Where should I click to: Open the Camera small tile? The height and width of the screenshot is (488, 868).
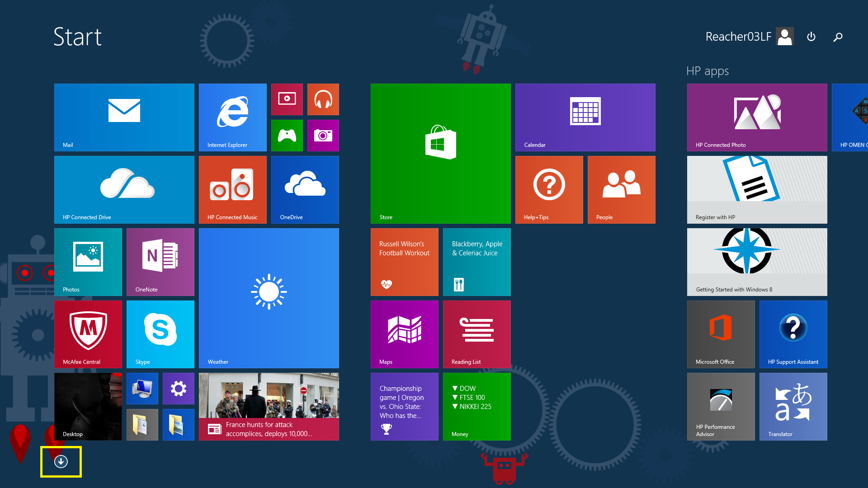pyautogui.click(x=323, y=136)
